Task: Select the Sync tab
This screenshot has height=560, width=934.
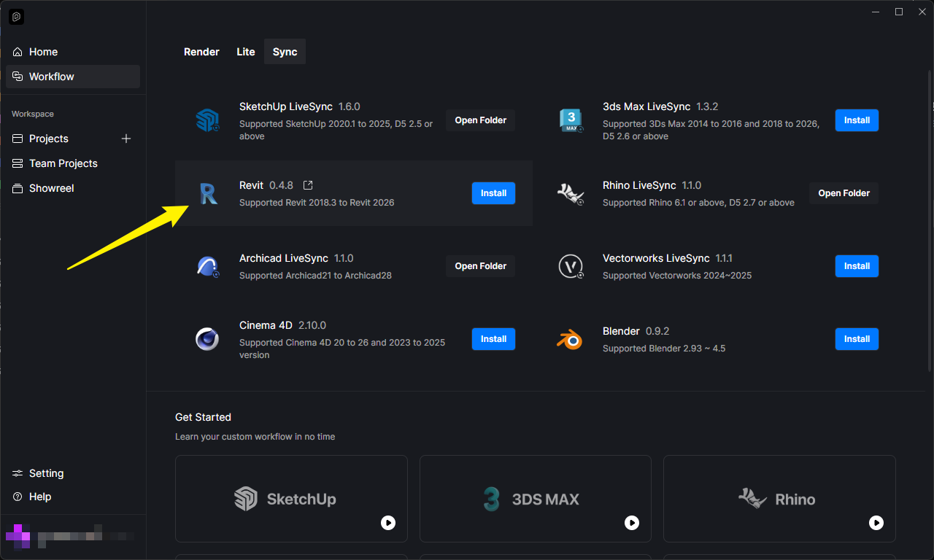Action: [x=285, y=52]
